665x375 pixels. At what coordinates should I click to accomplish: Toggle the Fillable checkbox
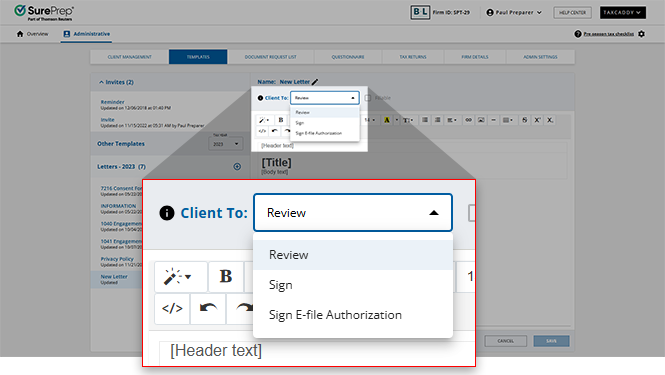click(x=368, y=98)
